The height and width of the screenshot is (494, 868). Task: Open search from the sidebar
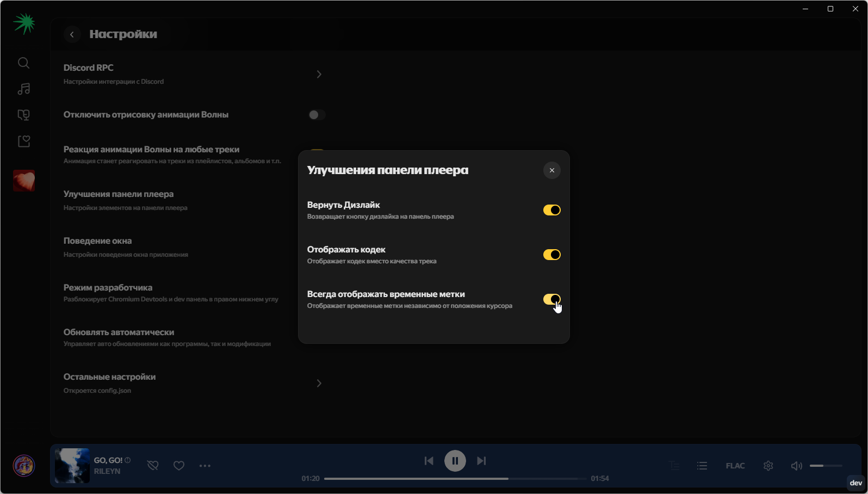click(x=23, y=63)
